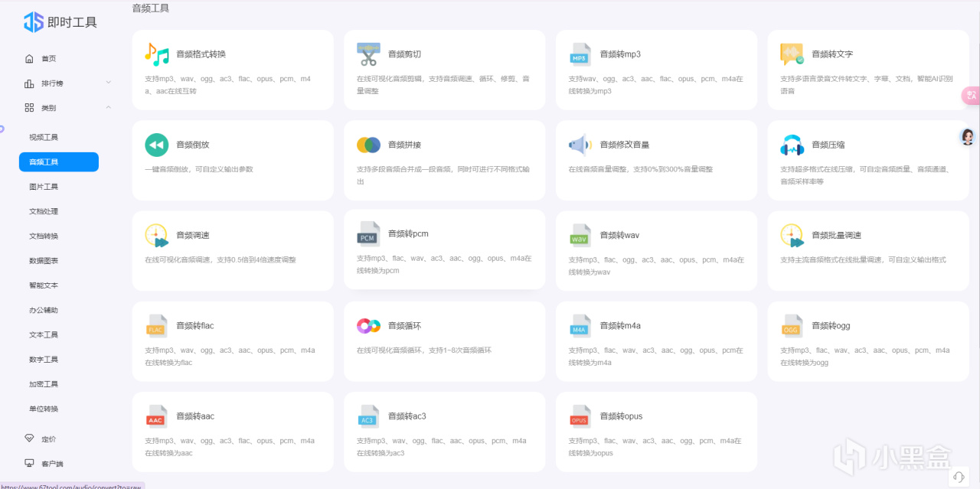Image resolution: width=980 pixels, height=489 pixels.
Task: Click the pink translate floating icon
Action: (x=971, y=95)
